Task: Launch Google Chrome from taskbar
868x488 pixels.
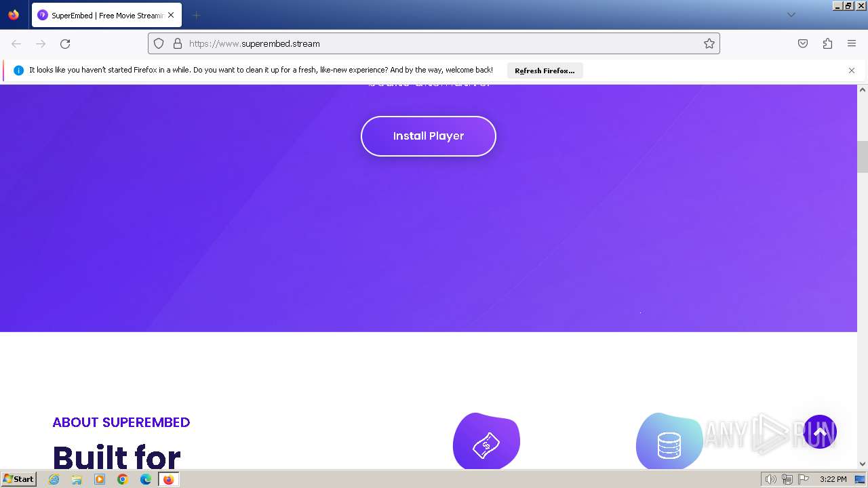Action: click(123, 479)
